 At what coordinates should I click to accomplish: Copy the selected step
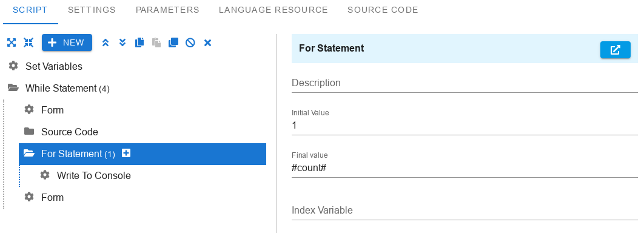click(139, 42)
